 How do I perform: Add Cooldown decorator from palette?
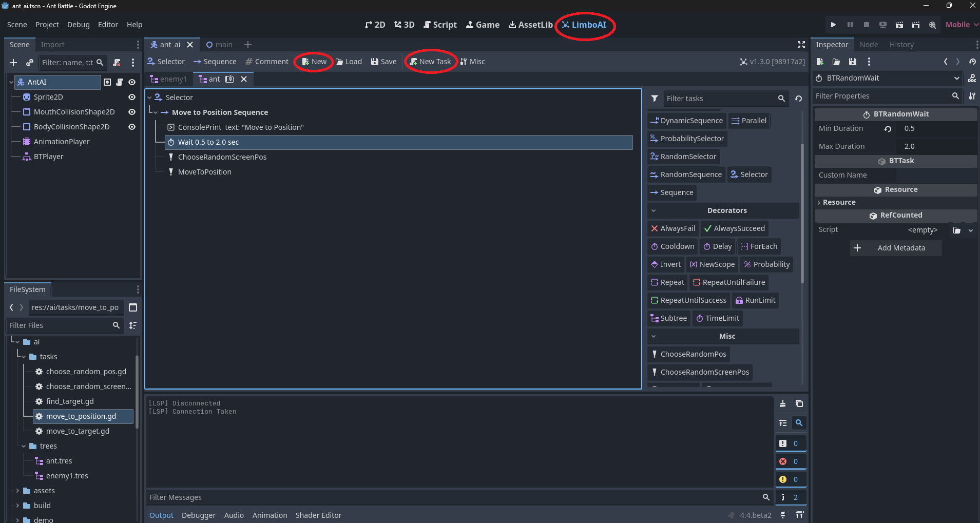tap(672, 246)
